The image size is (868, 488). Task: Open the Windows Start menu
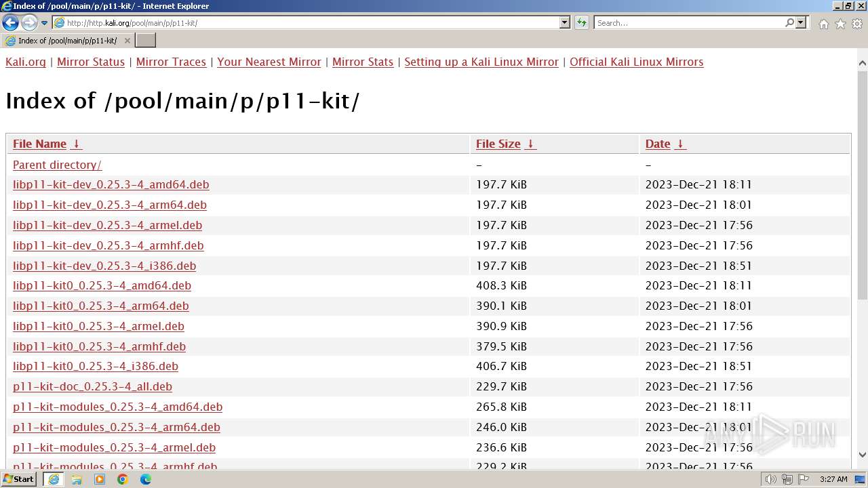coord(19,479)
